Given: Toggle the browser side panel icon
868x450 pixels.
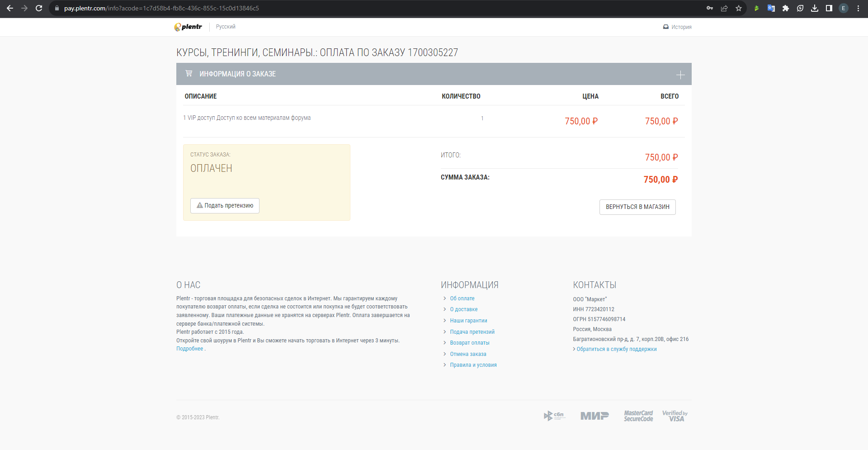Looking at the screenshot, I should click(829, 8).
